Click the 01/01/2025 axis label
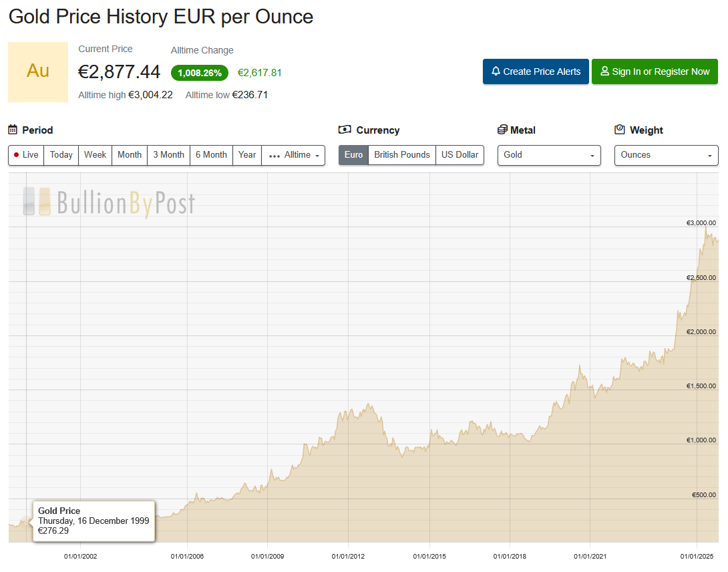The width and height of the screenshot is (728, 572). tap(697, 556)
